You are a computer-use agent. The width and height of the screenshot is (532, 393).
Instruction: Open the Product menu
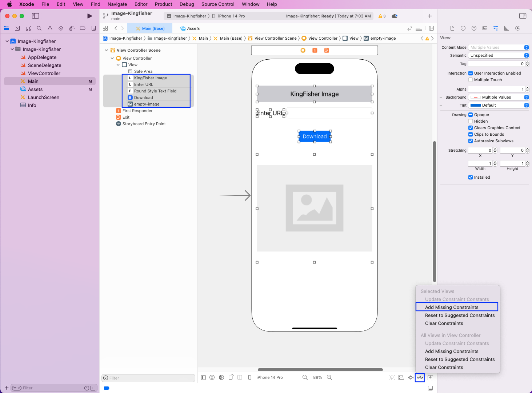(163, 4)
